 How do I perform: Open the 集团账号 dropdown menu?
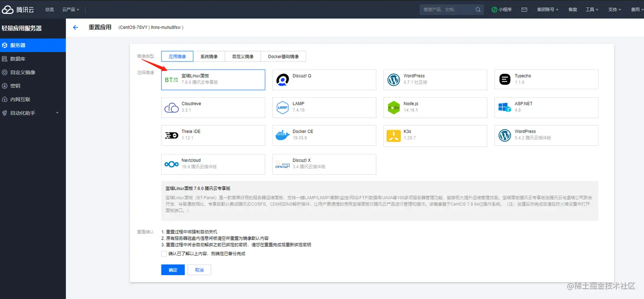[x=548, y=9]
